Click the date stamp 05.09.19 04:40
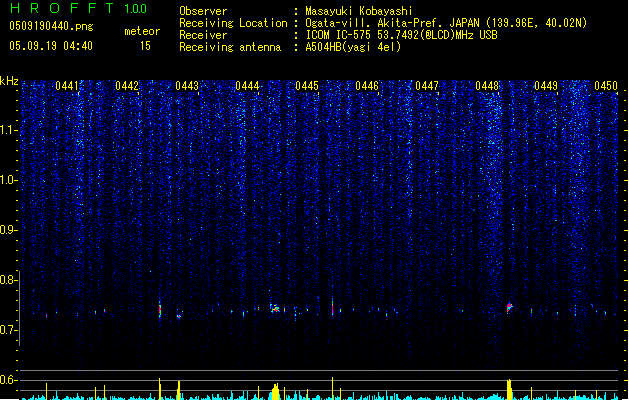Screen dimensions: 629x400 tap(51, 46)
